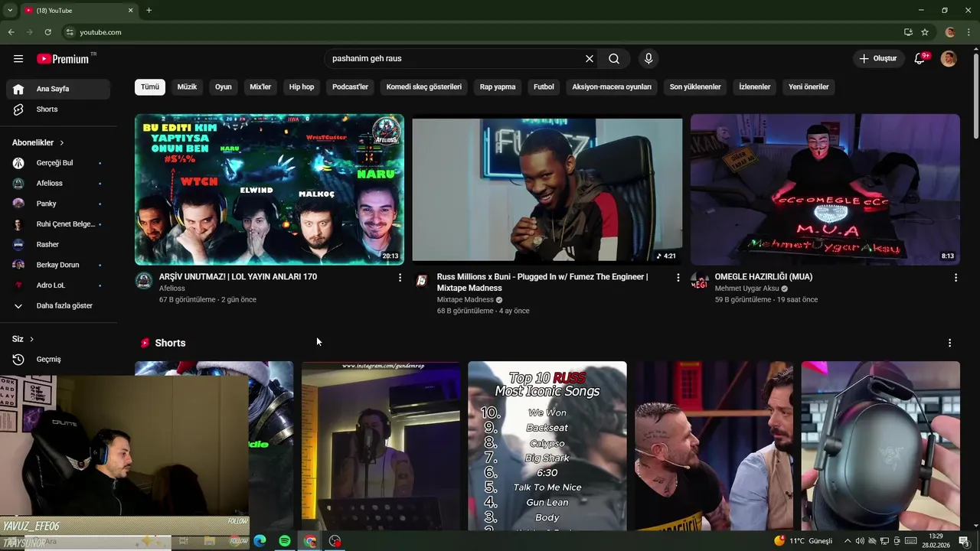Viewport: 980px width, 551px height.
Task: Open options for ARŞİV UNUTMAZ video
Action: click(x=400, y=278)
